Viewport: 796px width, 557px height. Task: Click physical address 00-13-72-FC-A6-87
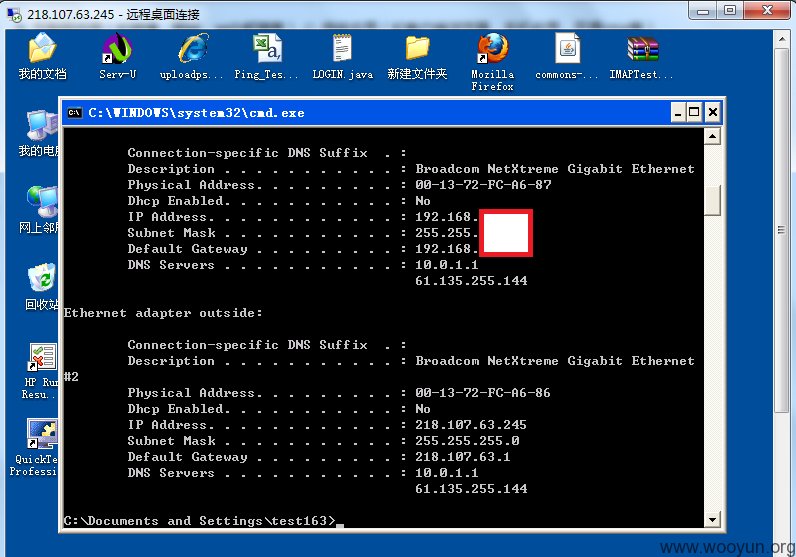[483, 185]
